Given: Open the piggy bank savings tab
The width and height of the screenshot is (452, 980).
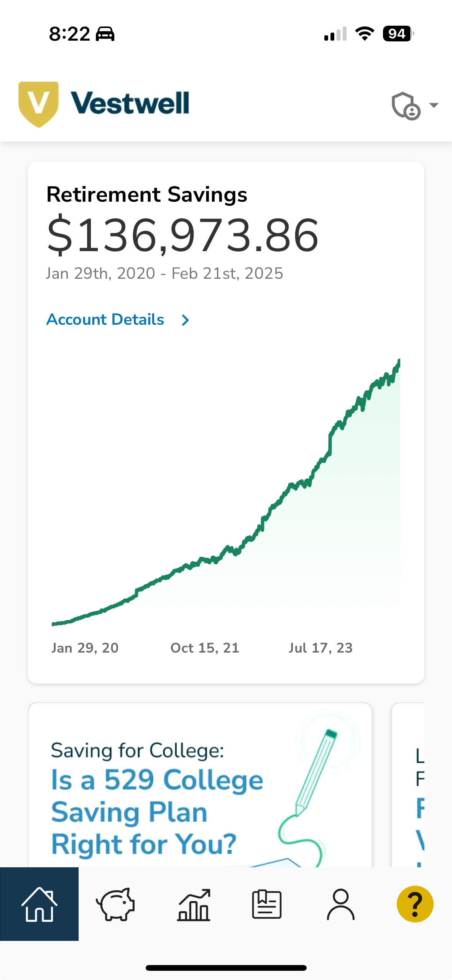Looking at the screenshot, I should pyautogui.click(x=115, y=904).
